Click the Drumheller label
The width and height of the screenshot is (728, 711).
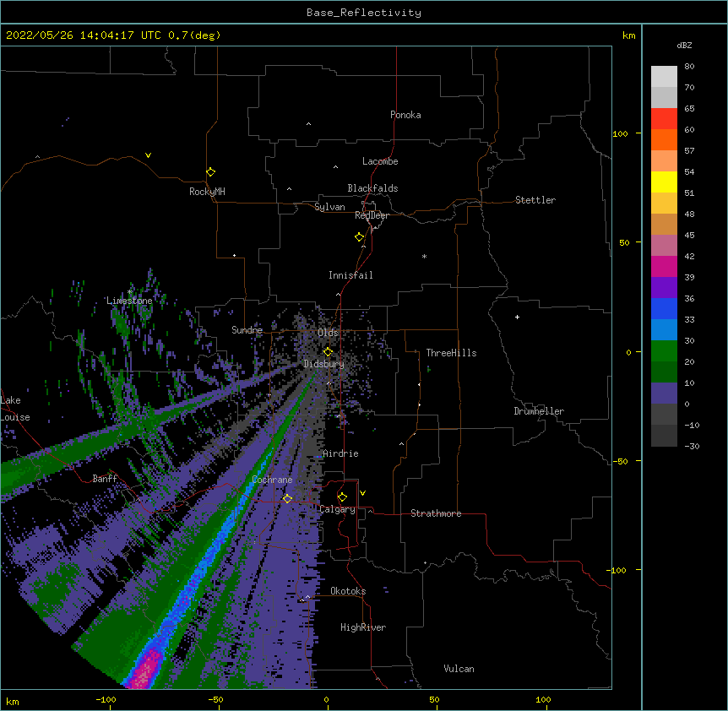click(539, 411)
